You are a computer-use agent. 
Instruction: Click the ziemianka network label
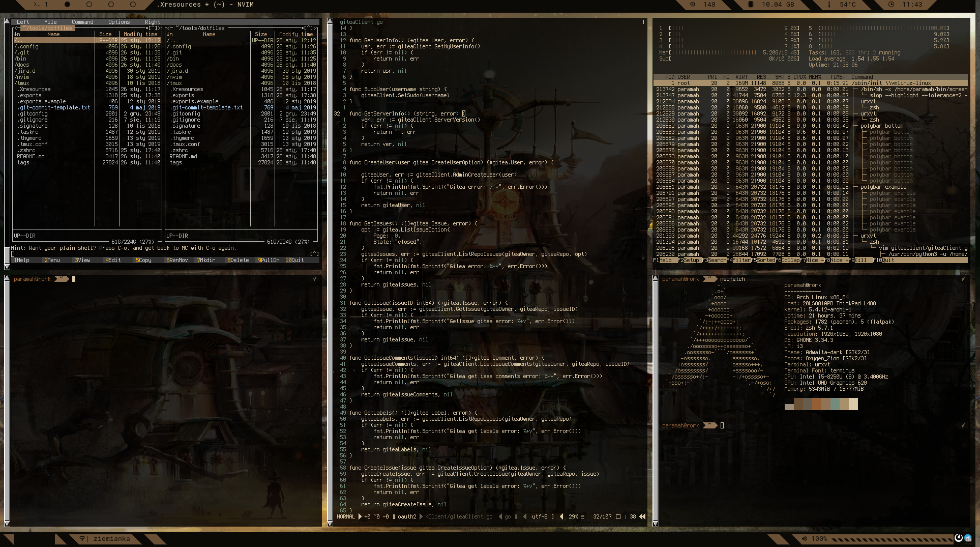point(111,539)
